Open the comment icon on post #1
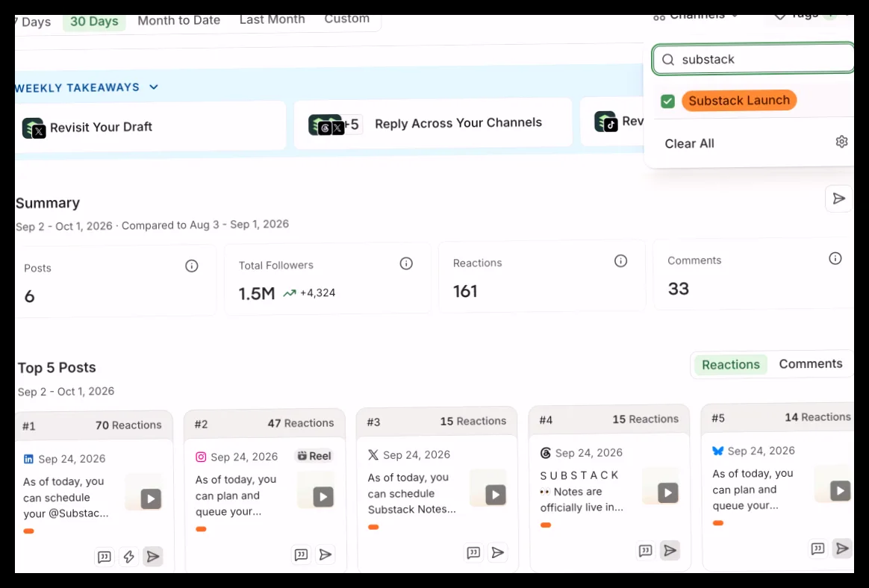Screen dimensions: 869x588 (x=105, y=557)
